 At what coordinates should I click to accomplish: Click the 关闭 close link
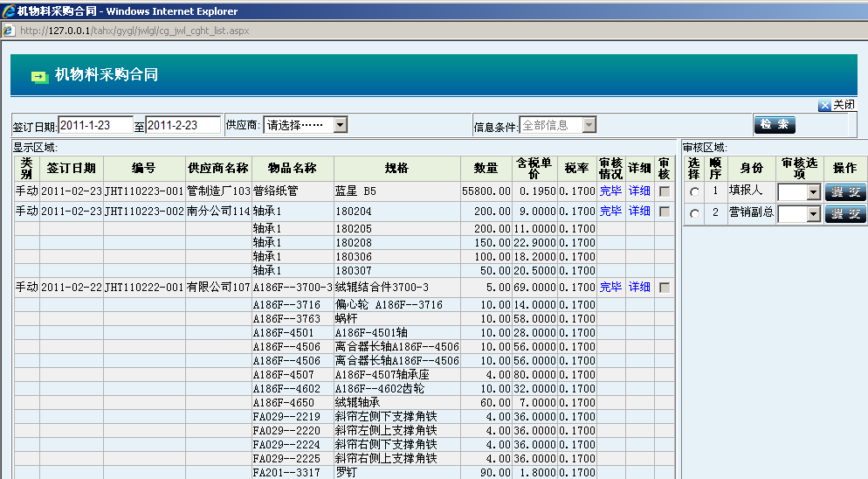click(x=844, y=105)
